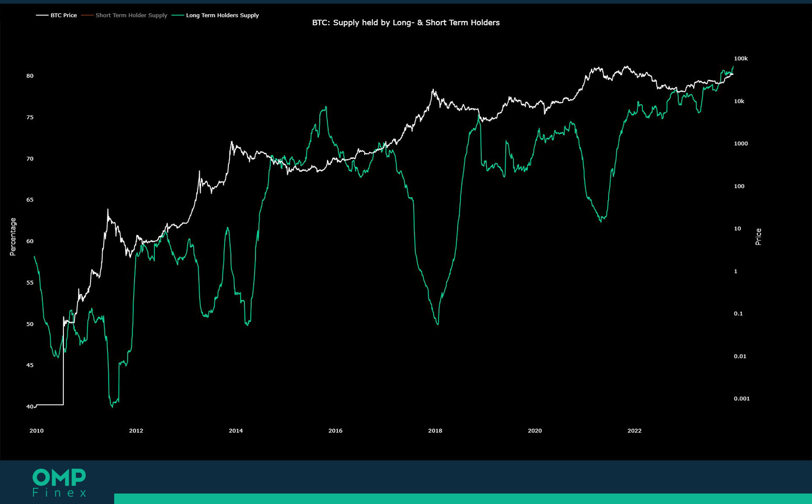
Task: Click the red Short Term Holder line swatch
Action: pyautogui.click(x=87, y=15)
